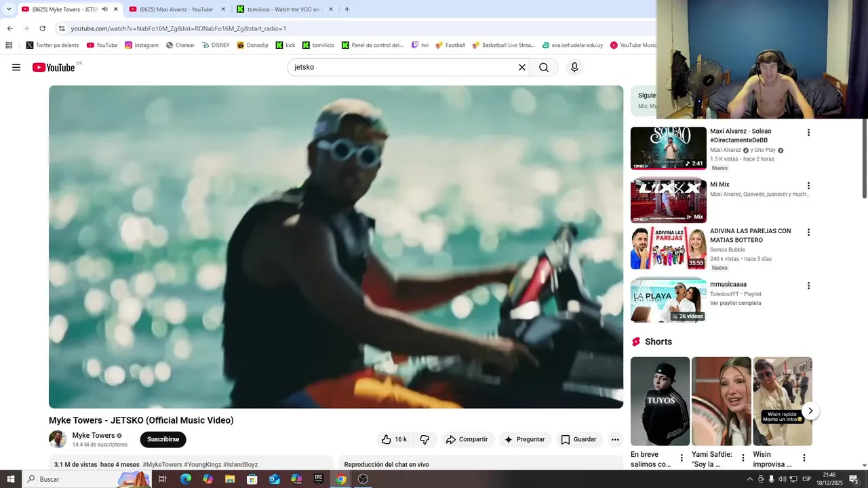Open options menu for ADIVINA LAS PAREJAS video
868x488 pixels.
(x=808, y=232)
